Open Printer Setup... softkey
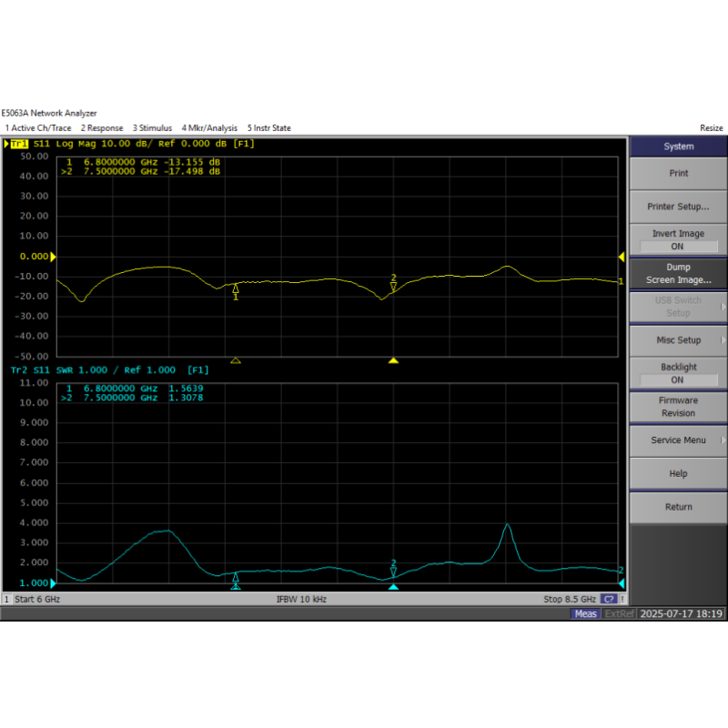728x728 pixels. pos(678,207)
